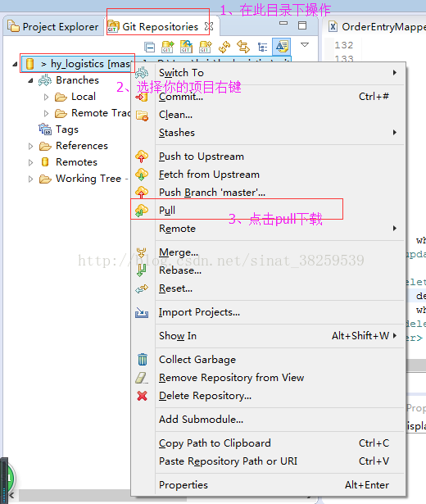Select Push to Upstream

click(x=268, y=157)
